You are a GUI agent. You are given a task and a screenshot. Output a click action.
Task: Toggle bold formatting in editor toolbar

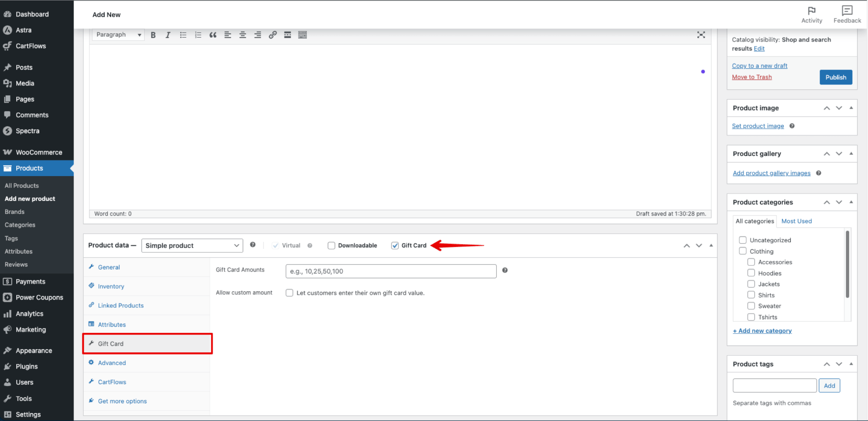153,35
